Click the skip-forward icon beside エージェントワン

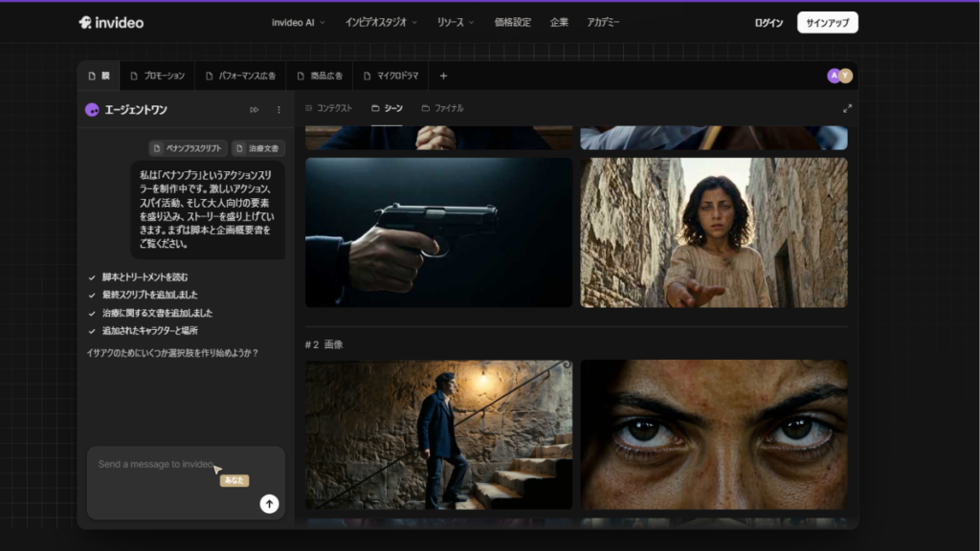[x=254, y=110]
